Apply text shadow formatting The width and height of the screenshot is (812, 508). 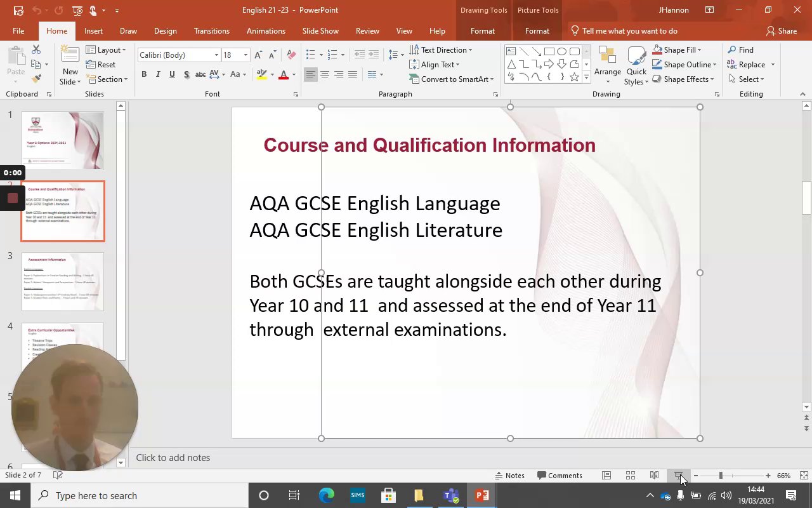(x=186, y=74)
